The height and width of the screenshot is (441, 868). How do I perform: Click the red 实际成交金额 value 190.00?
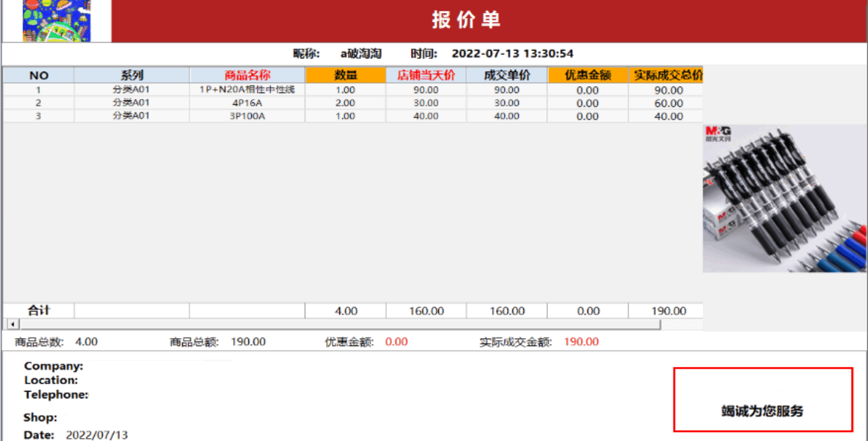point(581,342)
